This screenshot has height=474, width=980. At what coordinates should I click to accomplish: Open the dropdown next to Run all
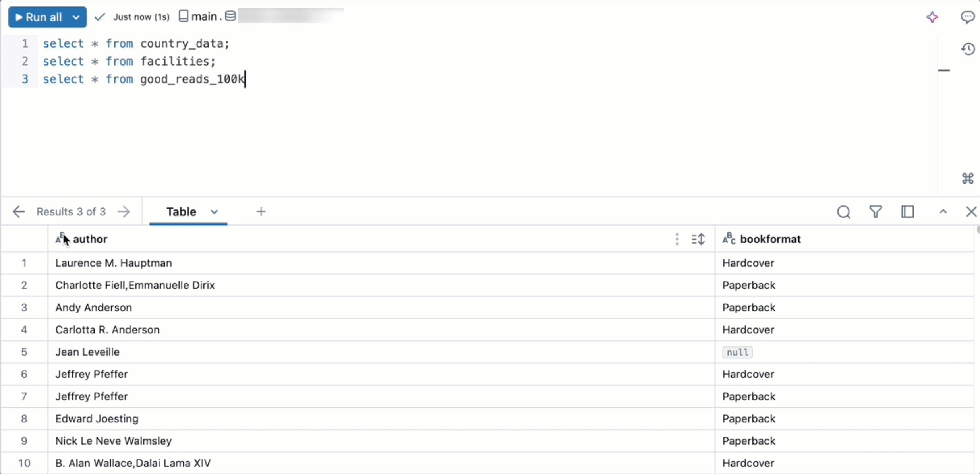(75, 17)
